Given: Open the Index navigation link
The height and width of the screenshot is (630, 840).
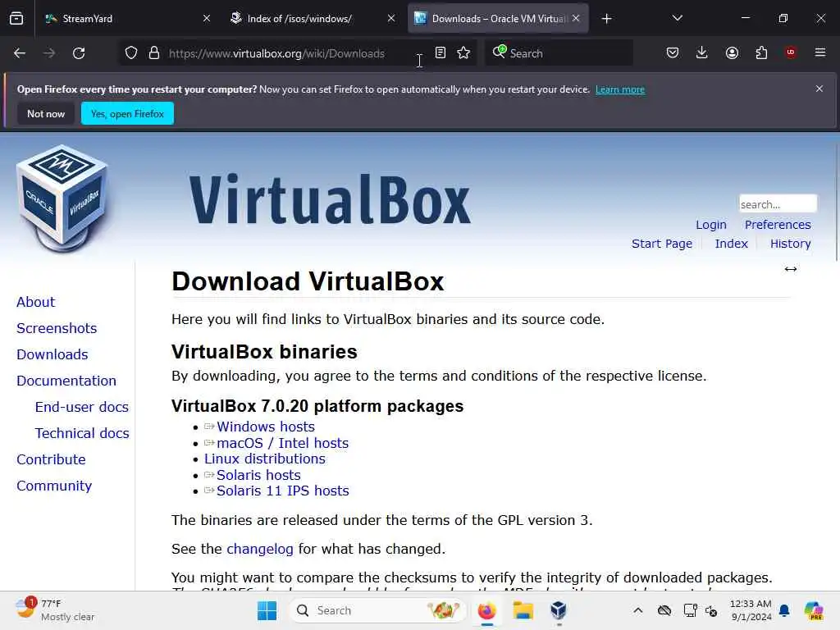Looking at the screenshot, I should point(731,244).
